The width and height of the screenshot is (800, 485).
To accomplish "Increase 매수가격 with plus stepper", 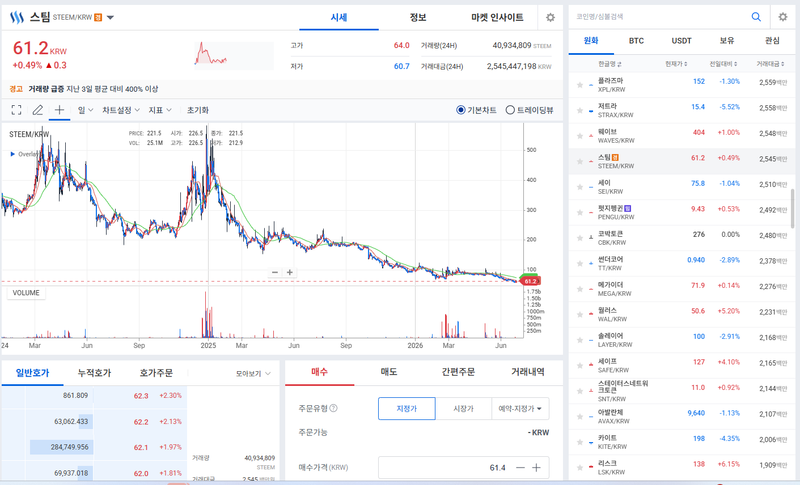I will (536, 468).
